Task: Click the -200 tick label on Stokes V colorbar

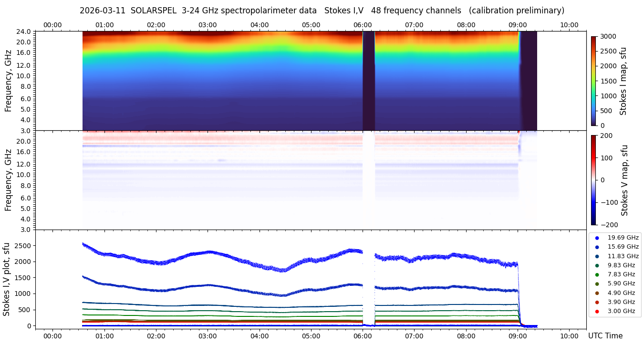Action: 610,225
